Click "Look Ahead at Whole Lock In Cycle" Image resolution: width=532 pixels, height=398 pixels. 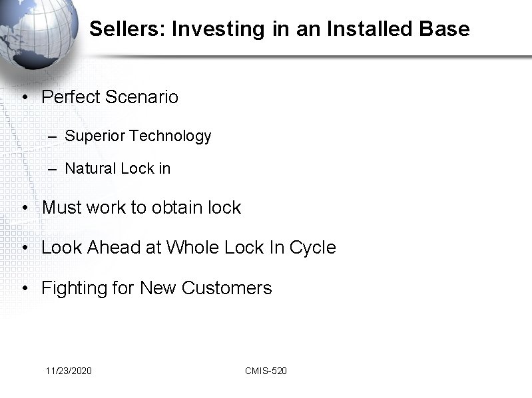pyautogui.click(x=188, y=248)
